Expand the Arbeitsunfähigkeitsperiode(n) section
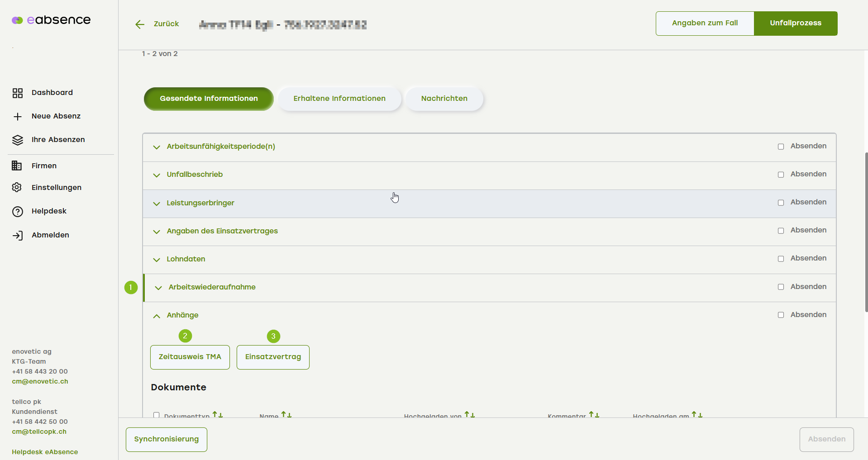 pos(157,147)
